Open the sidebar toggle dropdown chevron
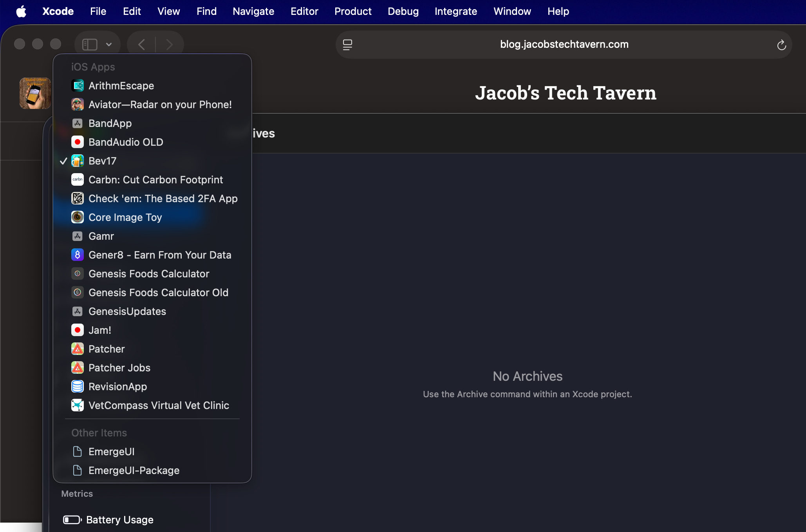This screenshot has width=806, height=532. point(109,45)
